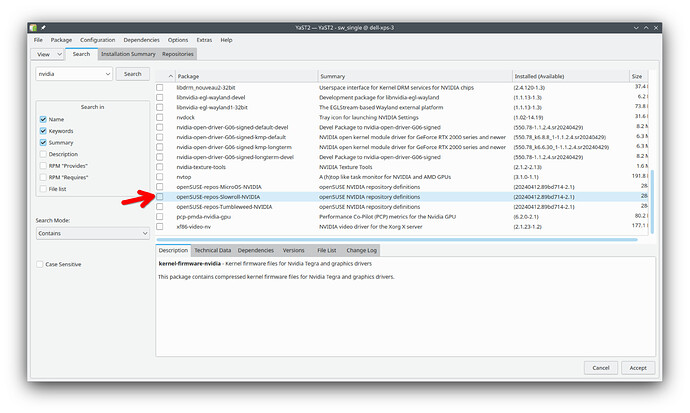Image resolution: width=690 pixels, height=413 pixels.
Task: Check the libnvidia-egl-wayland-devel package box
Action: 160,98
